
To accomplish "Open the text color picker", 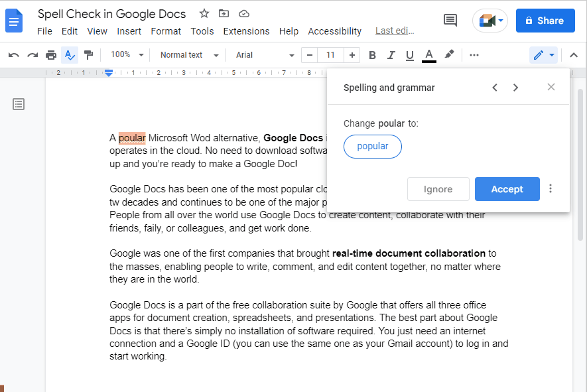I will pos(429,56).
